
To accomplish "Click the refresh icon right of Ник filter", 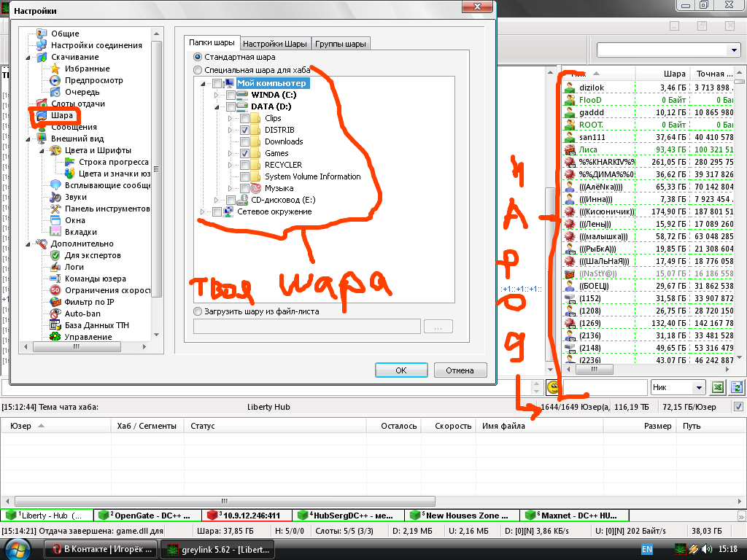I will (x=736, y=387).
